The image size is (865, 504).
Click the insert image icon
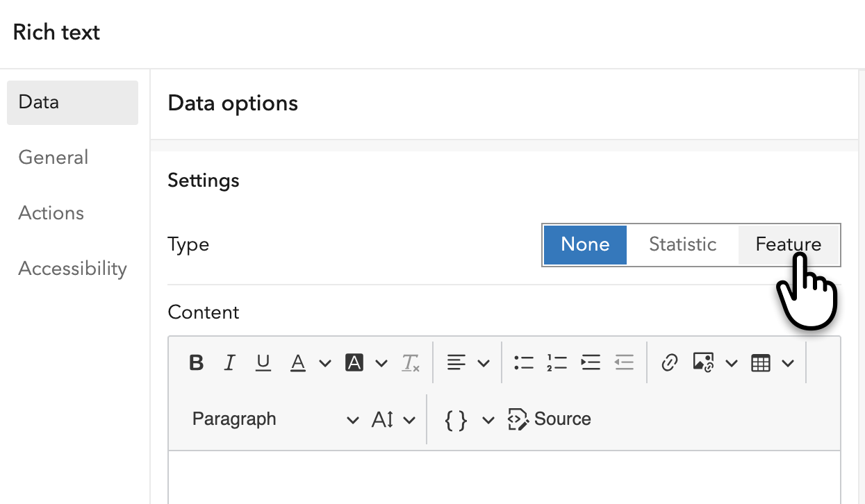pos(704,362)
